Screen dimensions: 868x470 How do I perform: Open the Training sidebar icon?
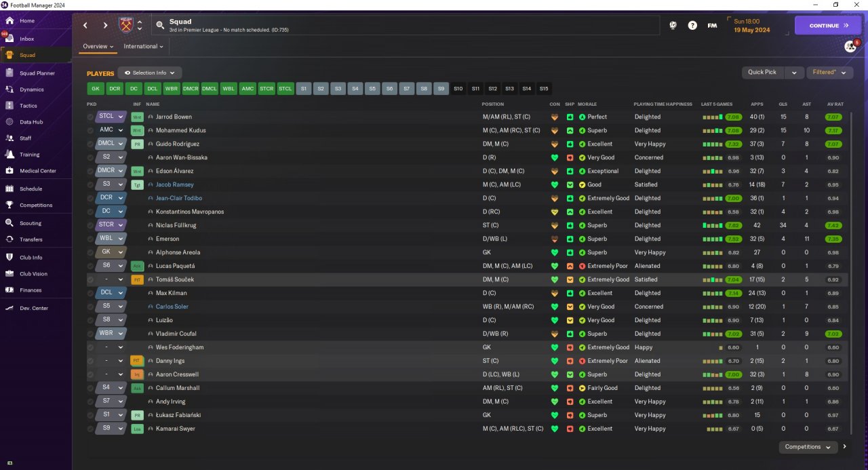coord(9,155)
